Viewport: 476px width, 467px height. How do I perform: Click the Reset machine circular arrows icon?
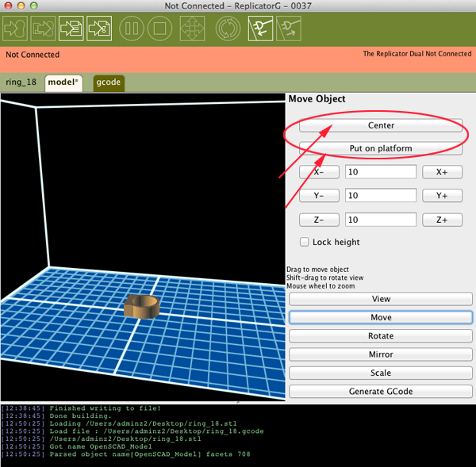pyautogui.click(x=228, y=29)
